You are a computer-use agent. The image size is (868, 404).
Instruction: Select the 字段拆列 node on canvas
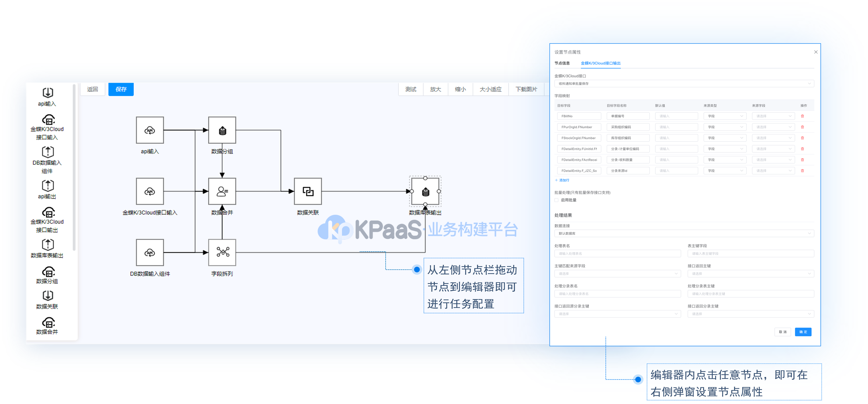point(222,252)
